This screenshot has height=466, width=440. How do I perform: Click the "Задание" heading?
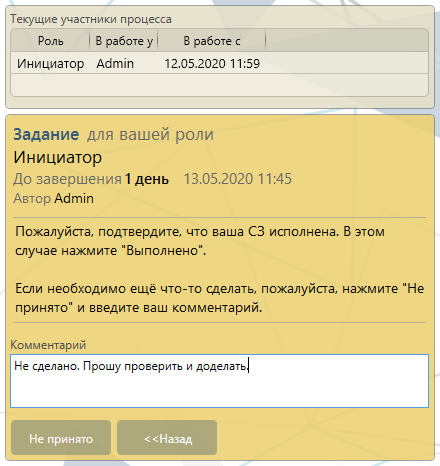[x=46, y=134]
